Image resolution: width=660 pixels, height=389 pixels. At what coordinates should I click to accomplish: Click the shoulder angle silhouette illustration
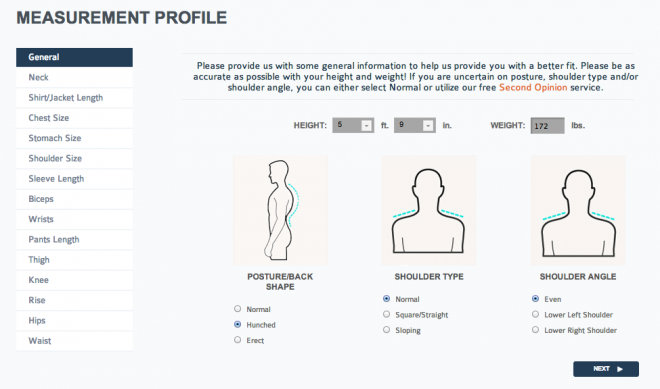[578, 210]
